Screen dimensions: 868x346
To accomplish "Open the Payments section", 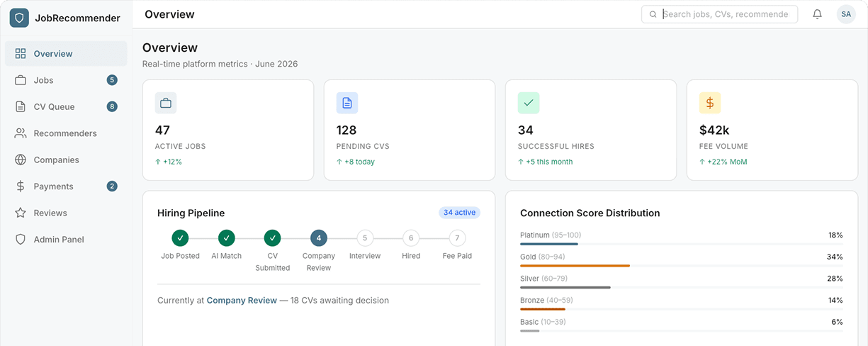I will tap(66, 186).
